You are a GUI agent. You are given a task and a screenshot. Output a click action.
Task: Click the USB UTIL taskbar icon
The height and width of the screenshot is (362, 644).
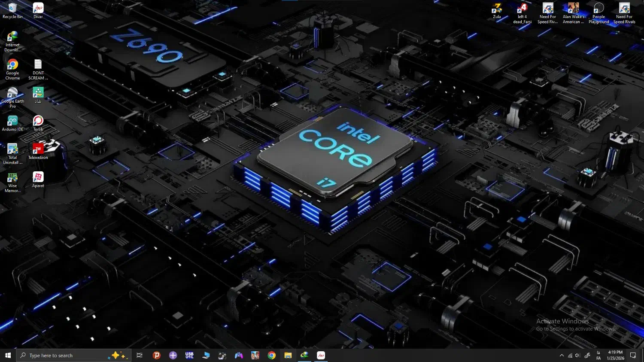(x=189, y=355)
